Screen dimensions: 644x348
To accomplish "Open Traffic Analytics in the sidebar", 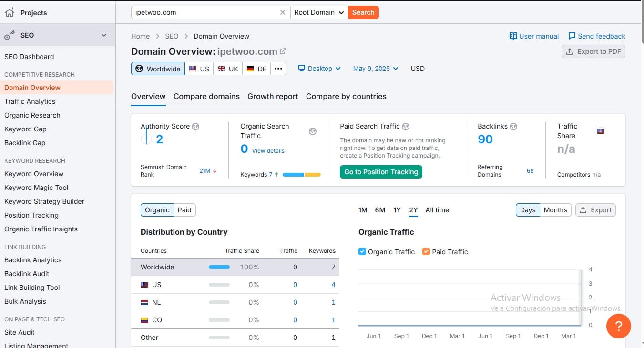I will pos(30,101).
